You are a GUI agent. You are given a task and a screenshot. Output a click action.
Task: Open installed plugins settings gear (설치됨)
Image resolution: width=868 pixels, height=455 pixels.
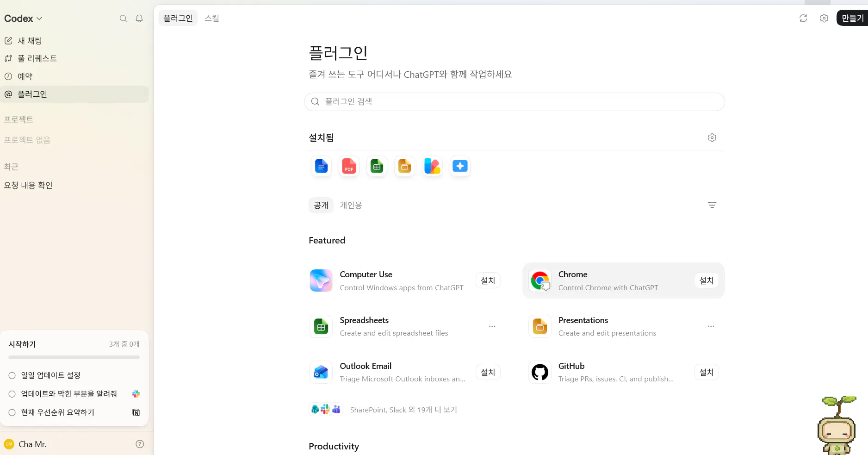[x=712, y=137]
